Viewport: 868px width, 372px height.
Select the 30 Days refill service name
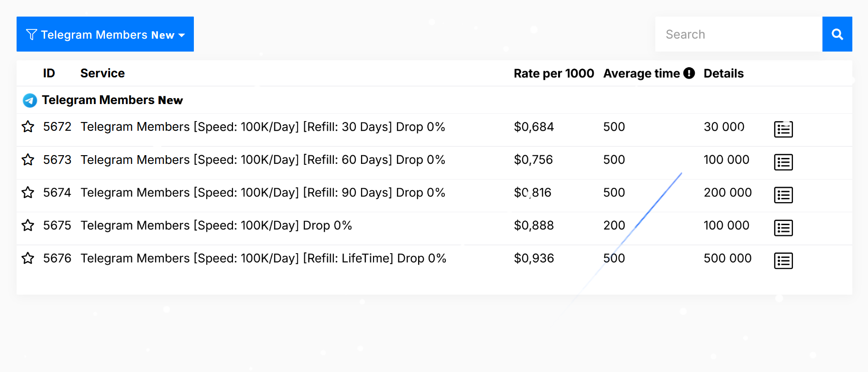(262, 127)
